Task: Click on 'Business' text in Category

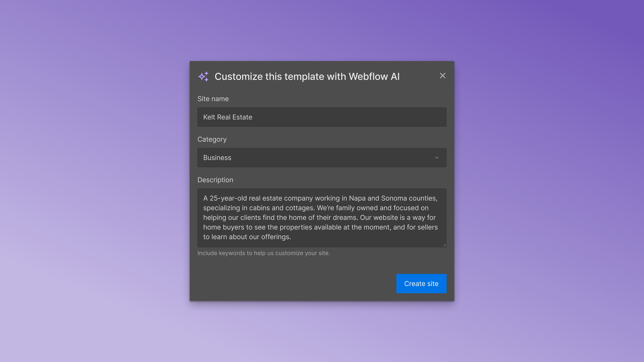Action: pos(217,157)
